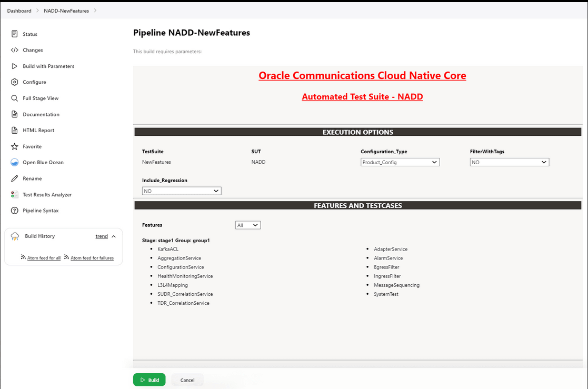Click the ConfigurationService feature item
Viewport: 588px width, 389px height.
point(181,267)
